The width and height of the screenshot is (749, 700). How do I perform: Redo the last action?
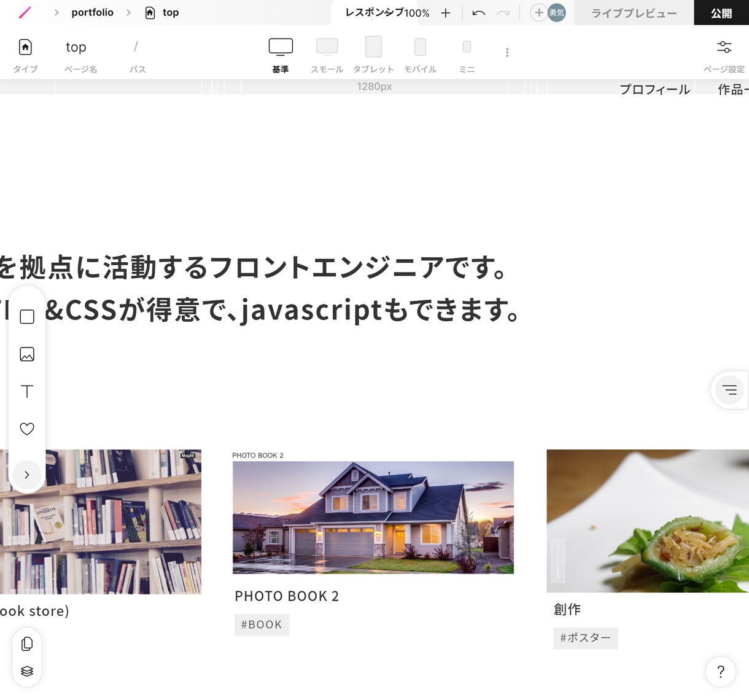pyautogui.click(x=503, y=12)
